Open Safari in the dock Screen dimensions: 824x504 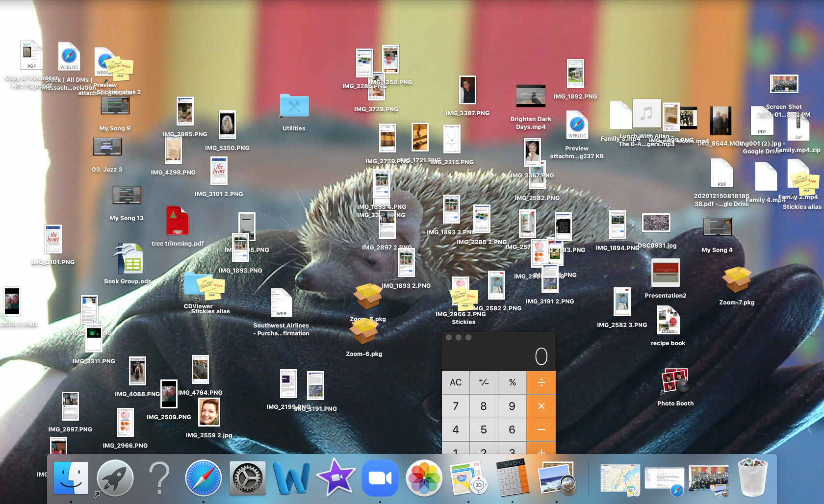(x=203, y=478)
